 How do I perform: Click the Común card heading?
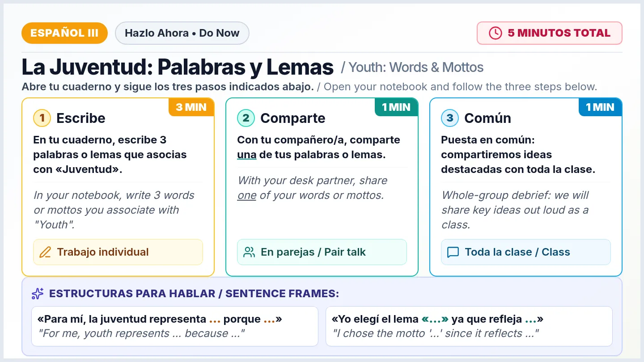click(x=487, y=118)
